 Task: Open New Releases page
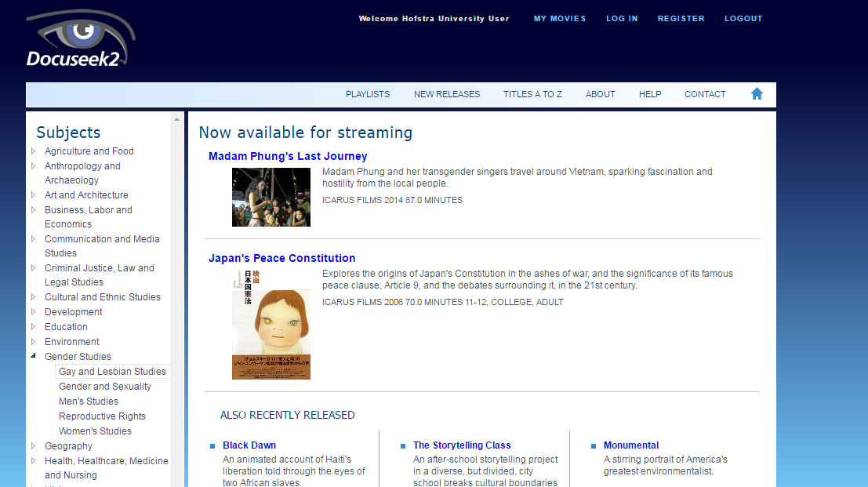point(447,94)
